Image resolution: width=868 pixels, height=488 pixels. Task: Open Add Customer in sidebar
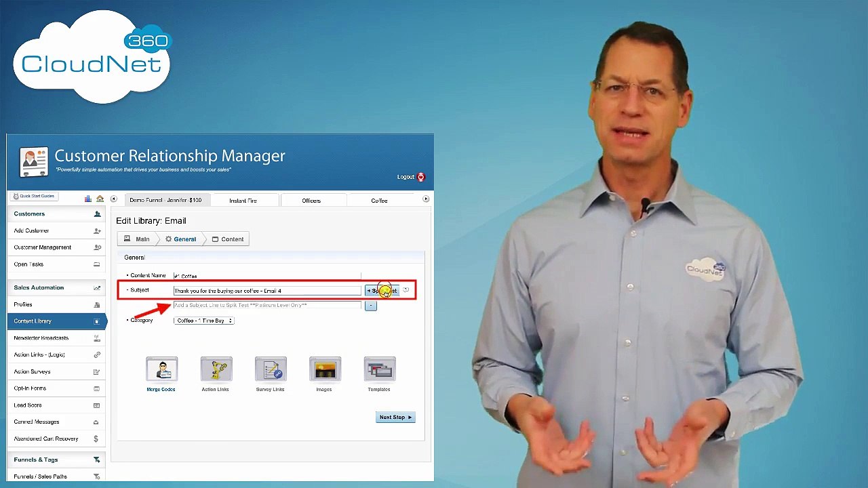31,230
